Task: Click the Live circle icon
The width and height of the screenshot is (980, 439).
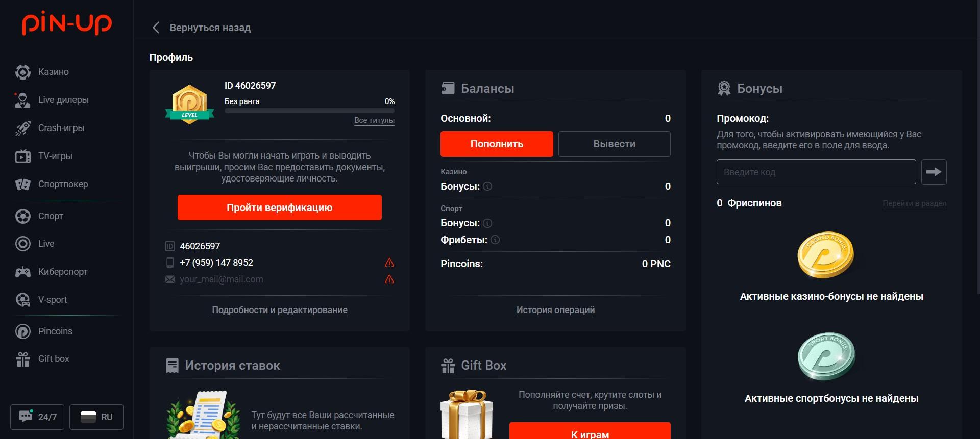Action: 23,244
